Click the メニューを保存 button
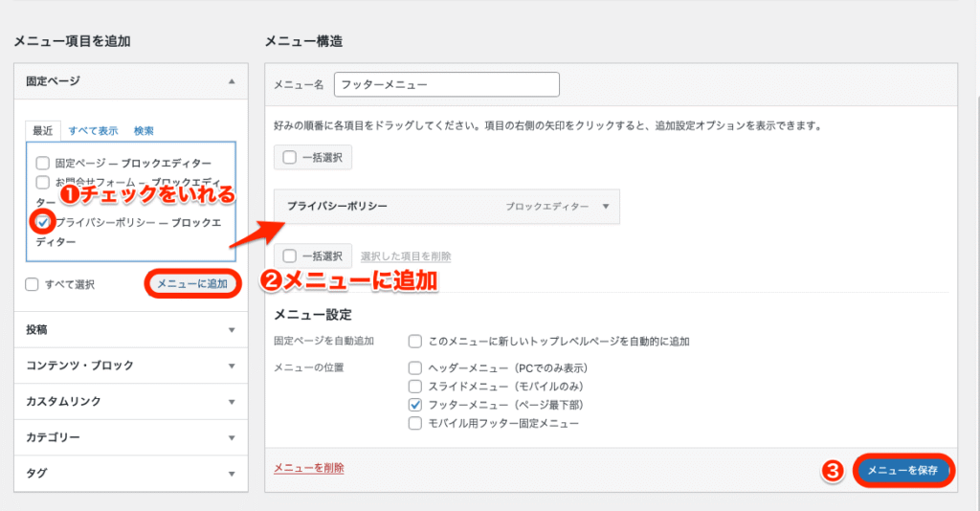This screenshot has height=511, width=980. pos(902,471)
